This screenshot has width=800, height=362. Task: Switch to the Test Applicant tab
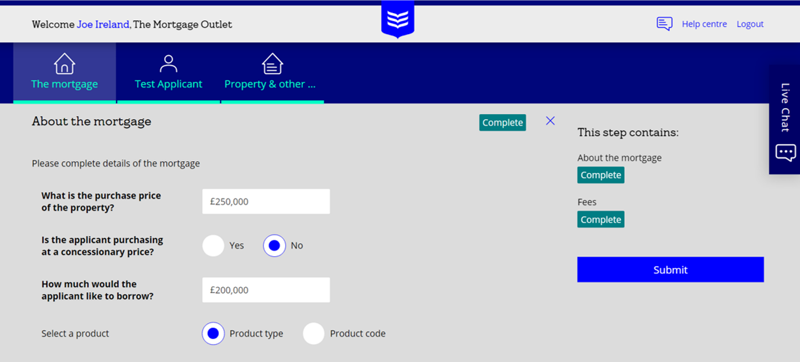(168, 73)
